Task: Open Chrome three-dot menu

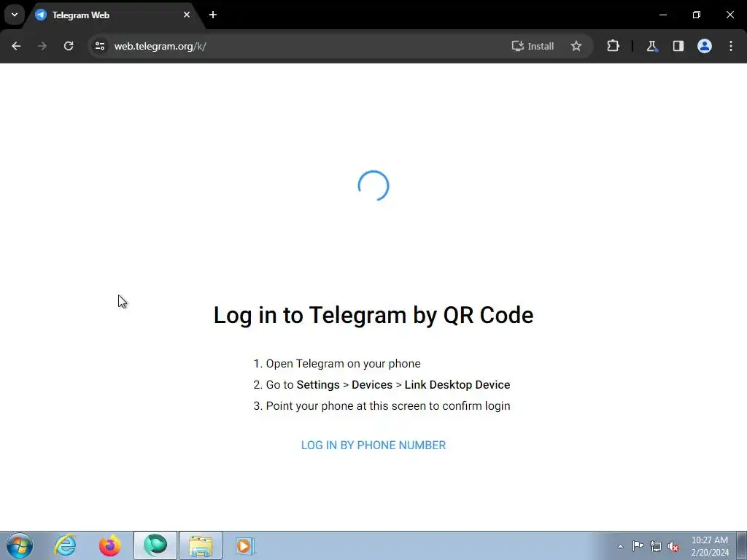Action: [731, 46]
